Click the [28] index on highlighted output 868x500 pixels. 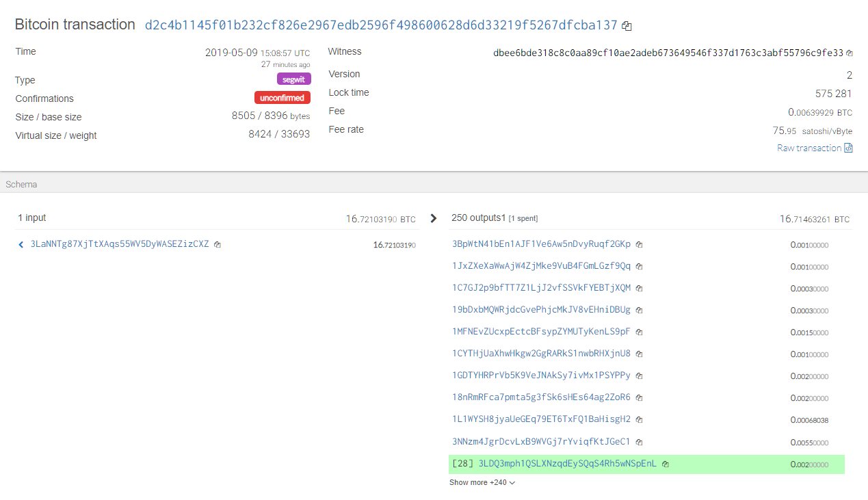[x=463, y=464]
